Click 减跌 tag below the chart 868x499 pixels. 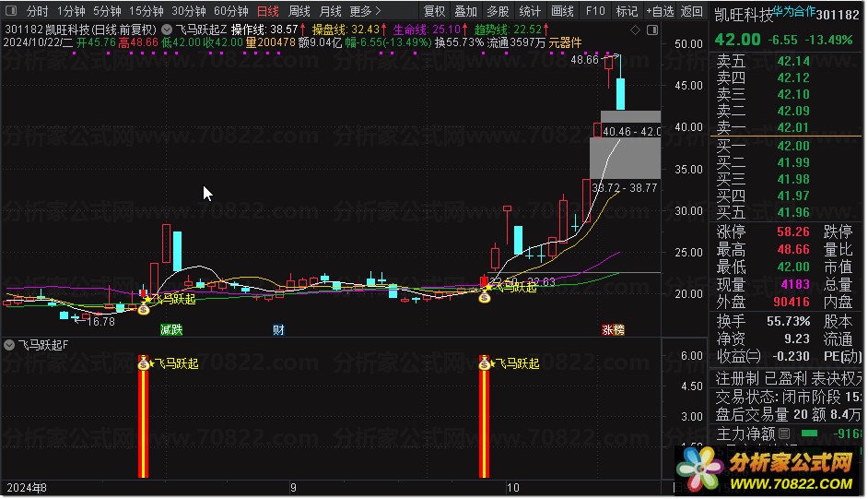171,329
